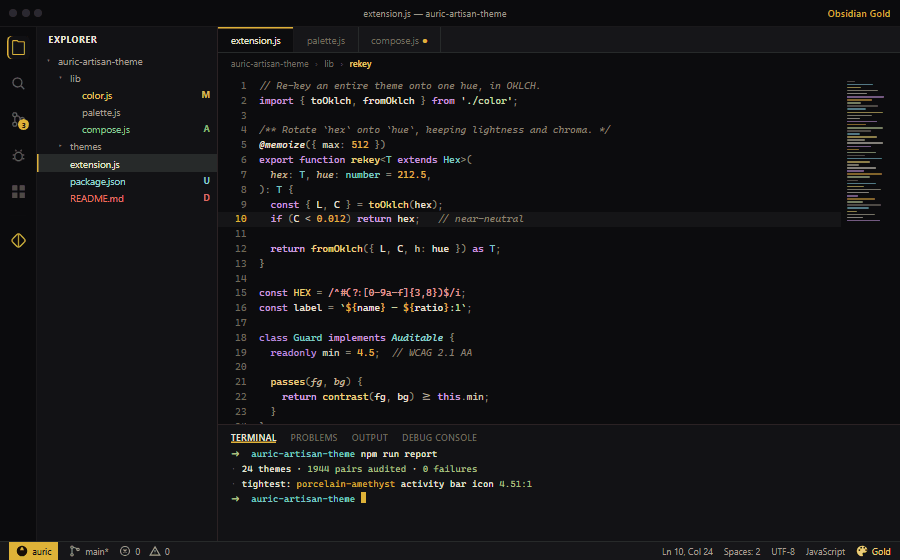Click the minimap code overview
Screen dimensions: 900x560
point(865,151)
